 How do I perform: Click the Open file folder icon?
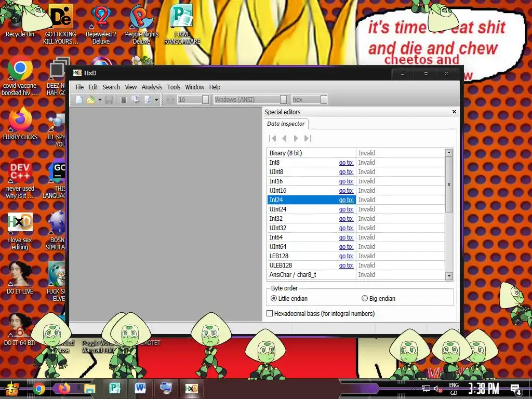90,99
